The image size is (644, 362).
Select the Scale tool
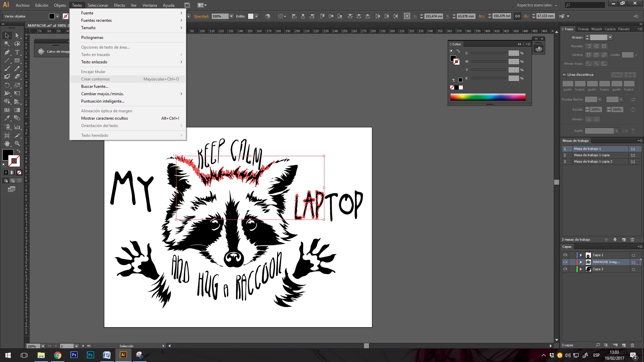tap(17, 85)
